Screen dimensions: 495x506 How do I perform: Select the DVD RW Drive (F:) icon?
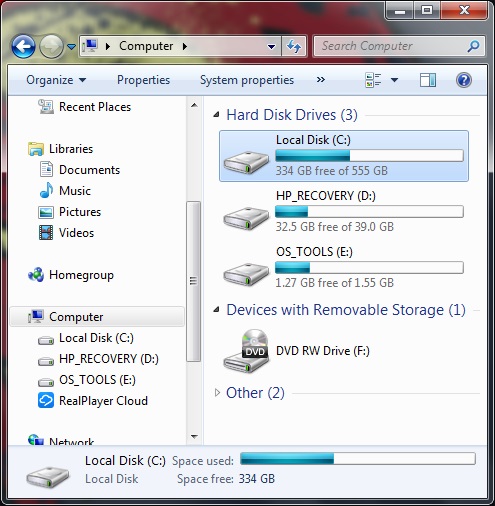(246, 351)
